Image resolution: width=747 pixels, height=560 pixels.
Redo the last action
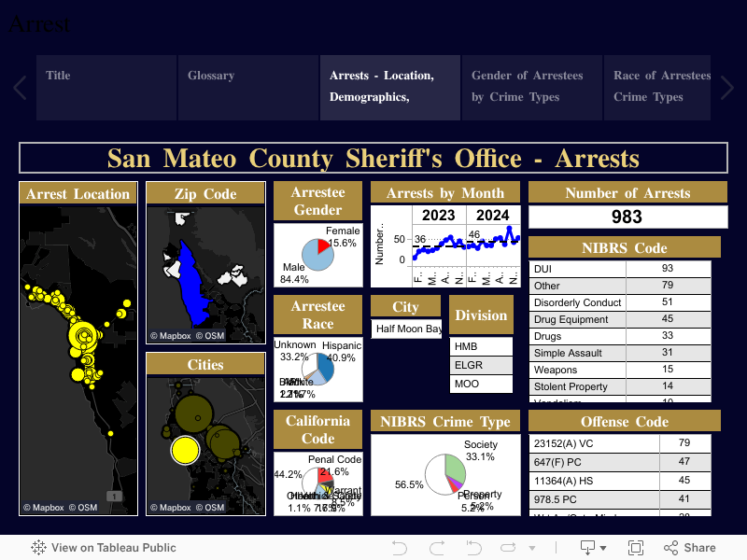coord(437,548)
